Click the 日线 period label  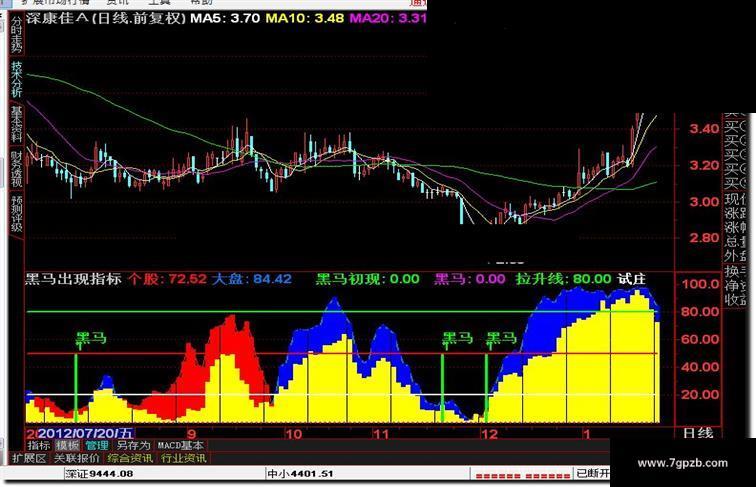pos(698,433)
